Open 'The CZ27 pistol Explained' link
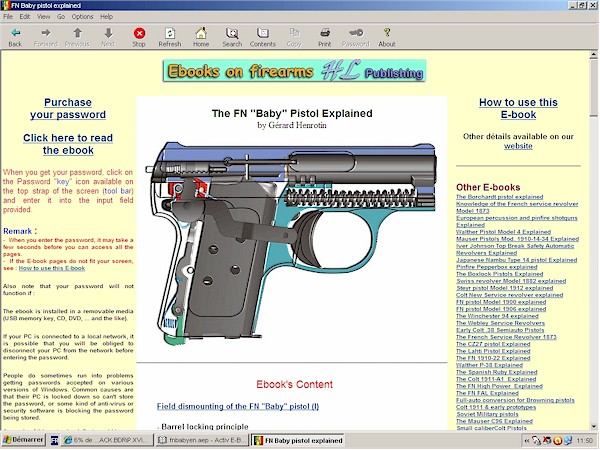This screenshot has width=600, height=450. [x=493, y=344]
